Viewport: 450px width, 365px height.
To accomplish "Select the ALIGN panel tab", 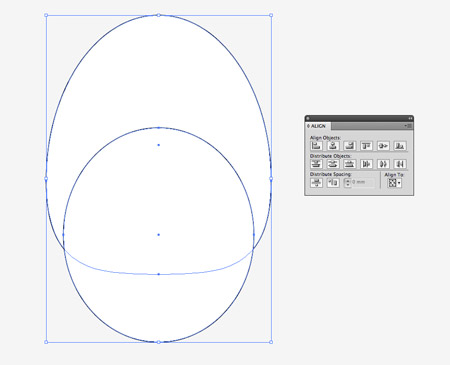I will click(x=318, y=126).
